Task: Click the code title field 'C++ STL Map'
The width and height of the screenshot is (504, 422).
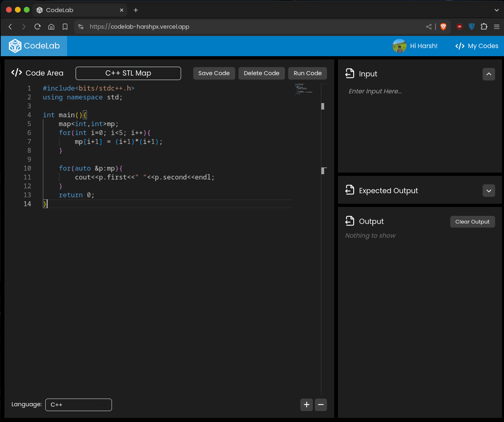Action: [x=128, y=73]
